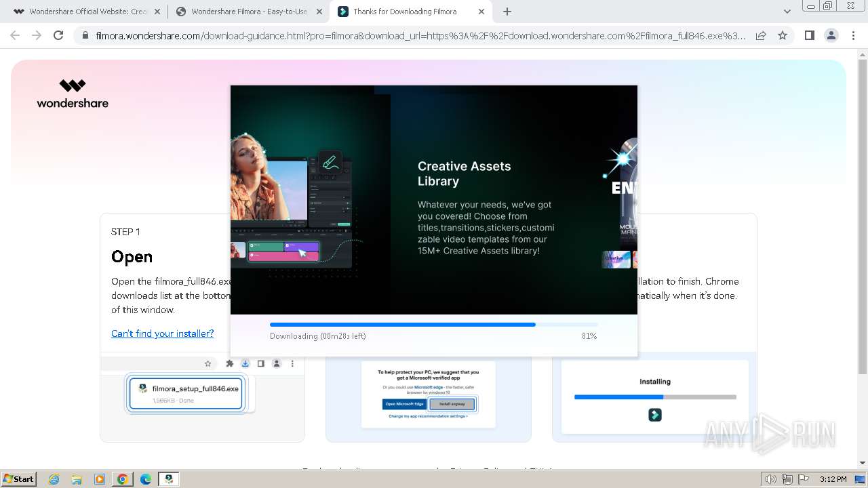Toggle the browser side panel
This screenshot has width=868, height=488.
pyautogui.click(x=809, y=35)
